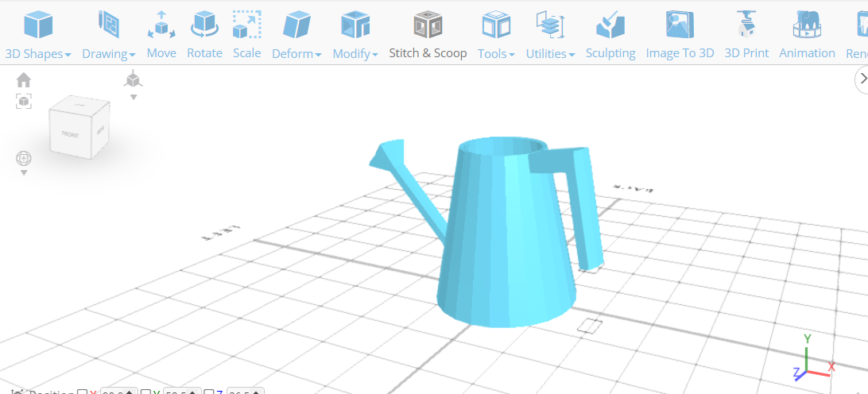Open the 3D Print tool

(746, 35)
